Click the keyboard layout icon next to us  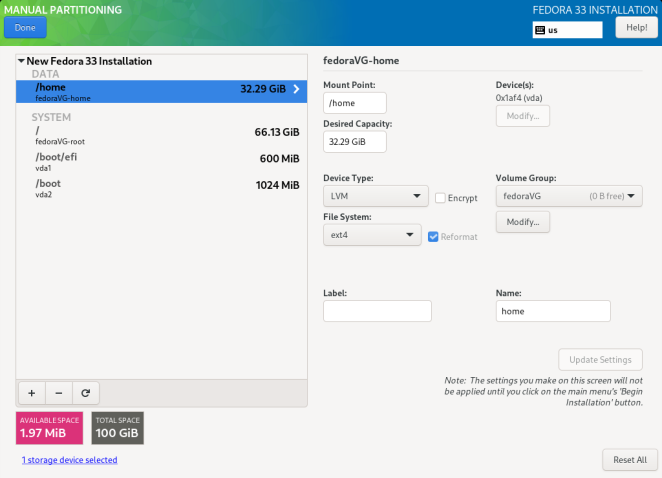coord(540,30)
